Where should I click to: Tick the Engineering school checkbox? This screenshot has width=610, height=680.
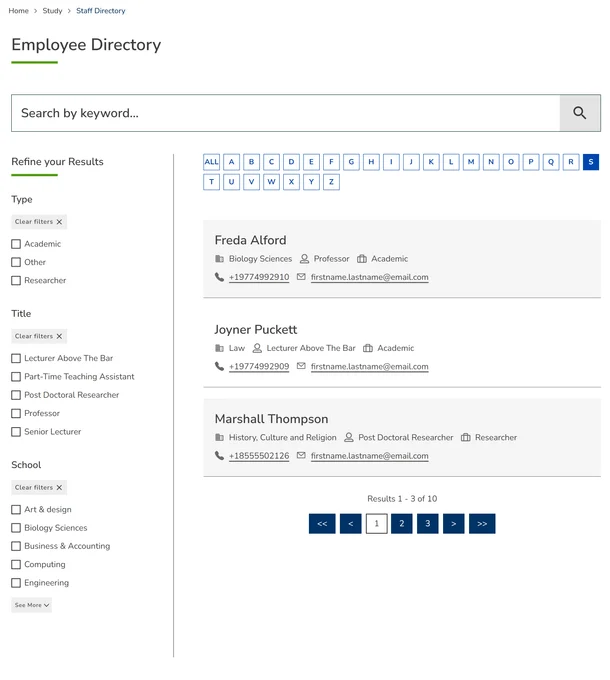coord(16,582)
